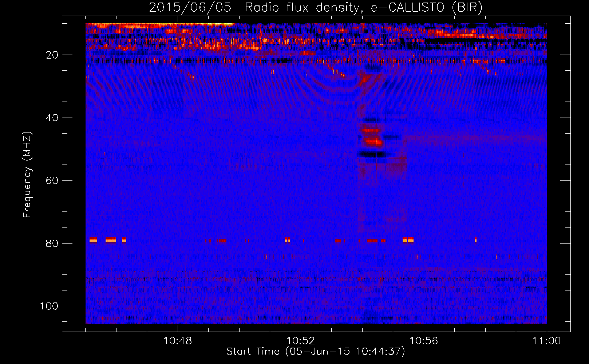
Task: Click the 10:52 time tick label
Action: (301, 341)
